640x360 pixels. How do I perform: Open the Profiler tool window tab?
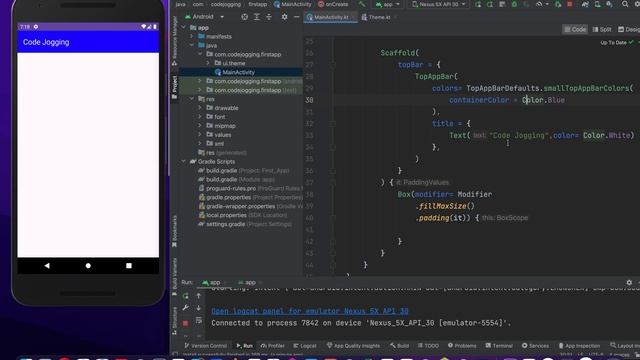[x=272, y=346]
